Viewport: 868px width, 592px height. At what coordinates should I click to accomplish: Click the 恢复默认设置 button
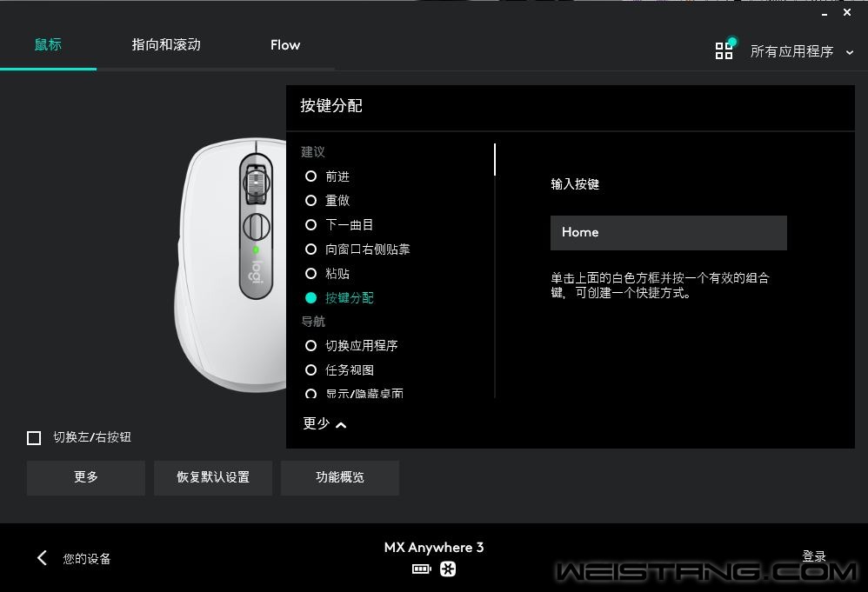(x=213, y=477)
